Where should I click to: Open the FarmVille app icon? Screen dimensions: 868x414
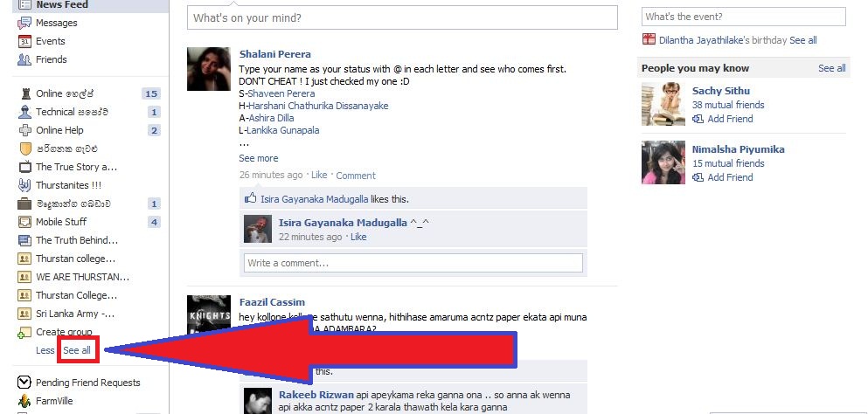(24, 401)
